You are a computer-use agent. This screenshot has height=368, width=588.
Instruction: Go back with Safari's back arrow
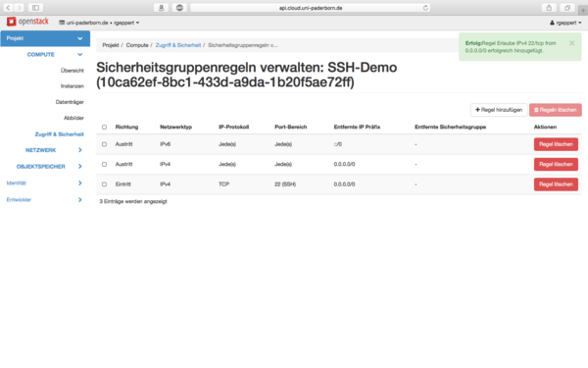tap(8, 8)
